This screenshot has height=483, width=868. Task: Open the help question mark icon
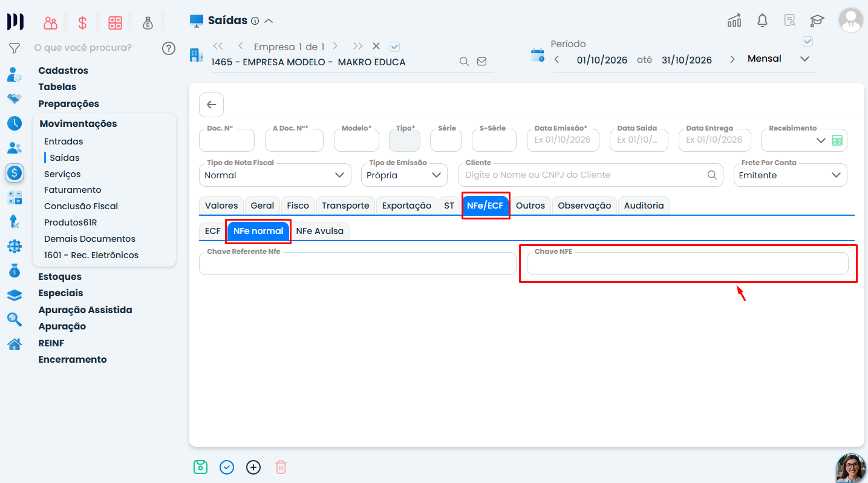pyautogui.click(x=169, y=48)
